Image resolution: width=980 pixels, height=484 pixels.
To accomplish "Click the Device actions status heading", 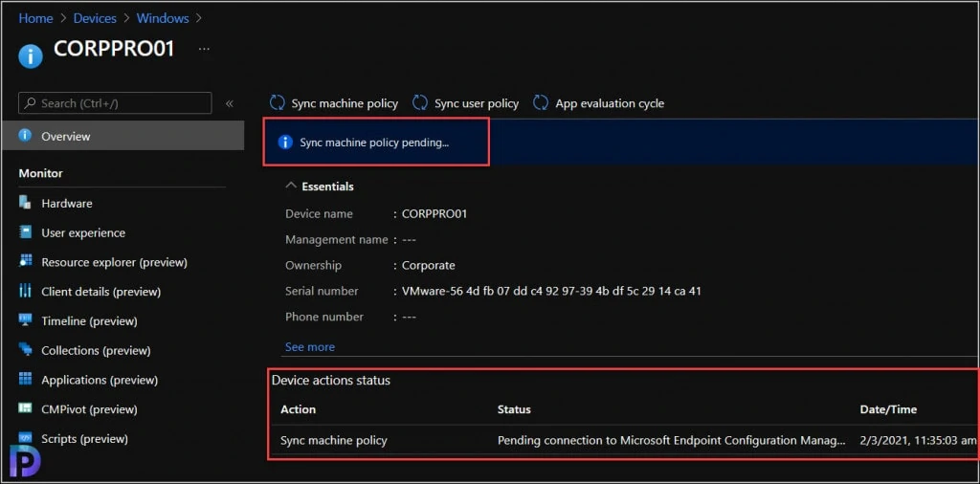I will tap(330, 380).
